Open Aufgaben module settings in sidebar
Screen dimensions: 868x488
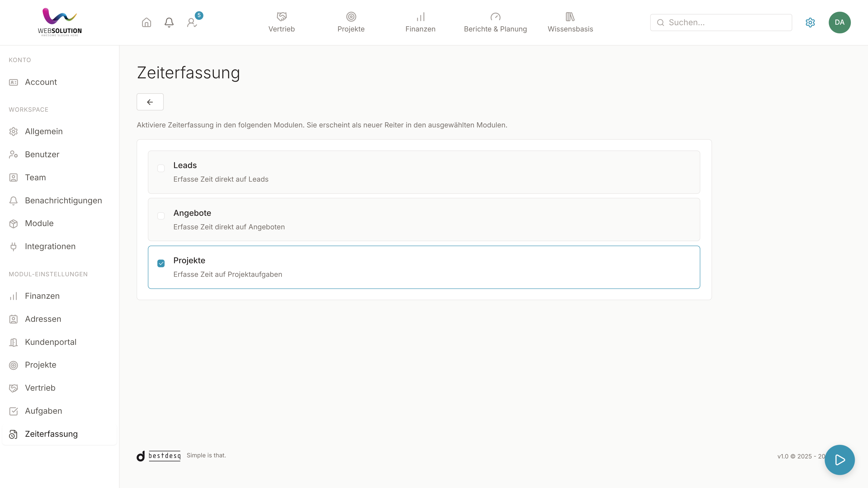(59, 411)
